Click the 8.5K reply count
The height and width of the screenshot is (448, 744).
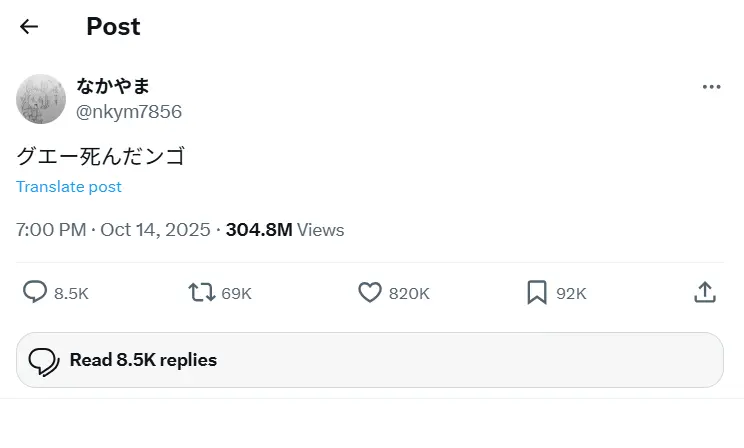click(x=71, y=293)
